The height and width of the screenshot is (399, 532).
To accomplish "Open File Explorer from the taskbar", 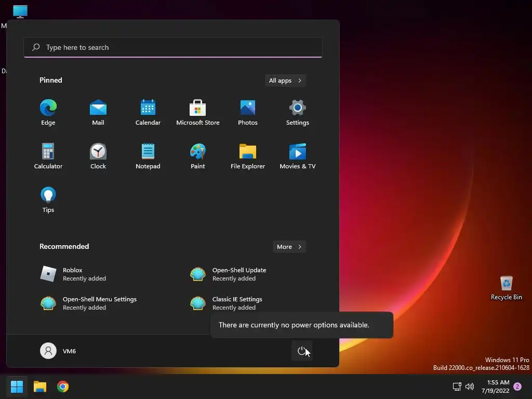I will (39, 387).
